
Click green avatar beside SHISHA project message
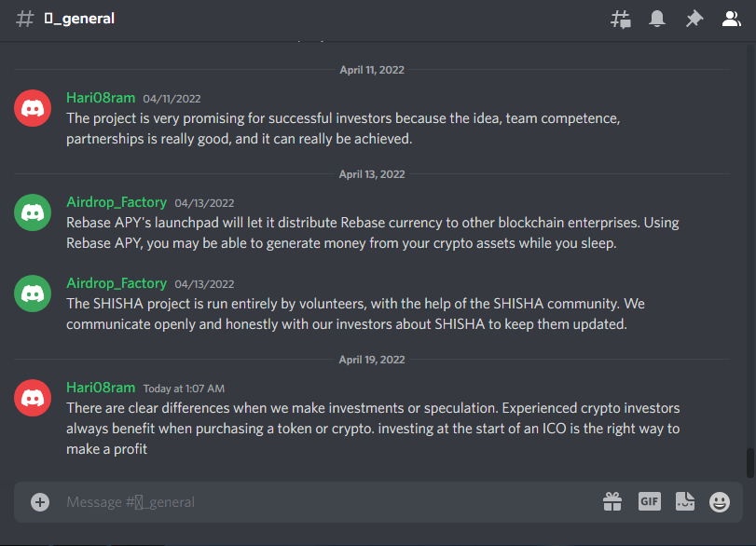click(x=33, y=293)
